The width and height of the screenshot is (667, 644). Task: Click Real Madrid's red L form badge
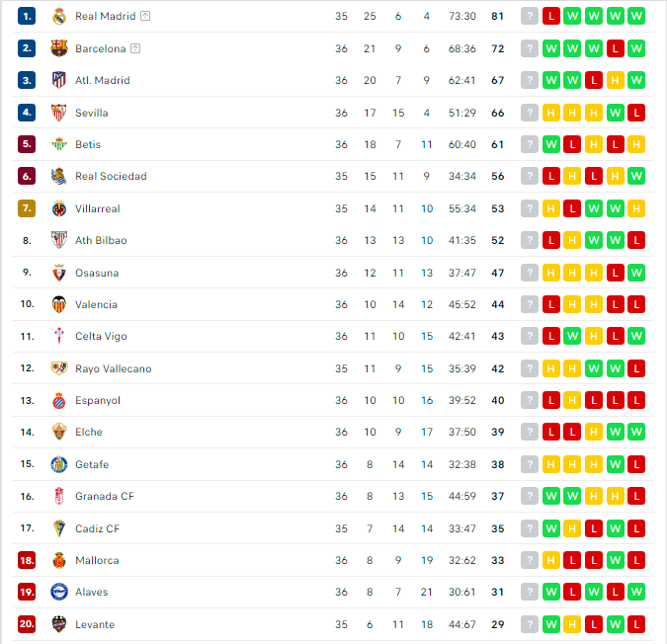(x=551, y=16)
